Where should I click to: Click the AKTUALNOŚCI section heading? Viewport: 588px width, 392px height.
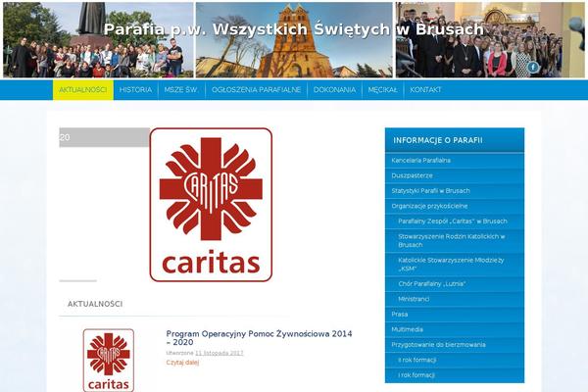95,304
